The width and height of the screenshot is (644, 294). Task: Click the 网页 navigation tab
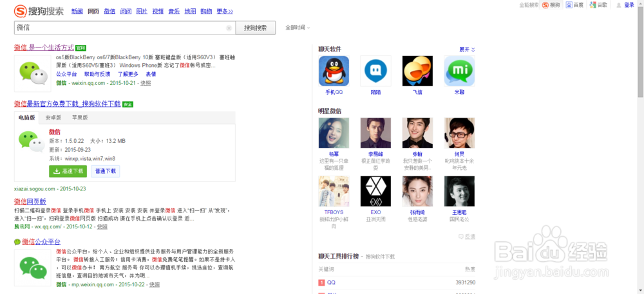(93, 12)
